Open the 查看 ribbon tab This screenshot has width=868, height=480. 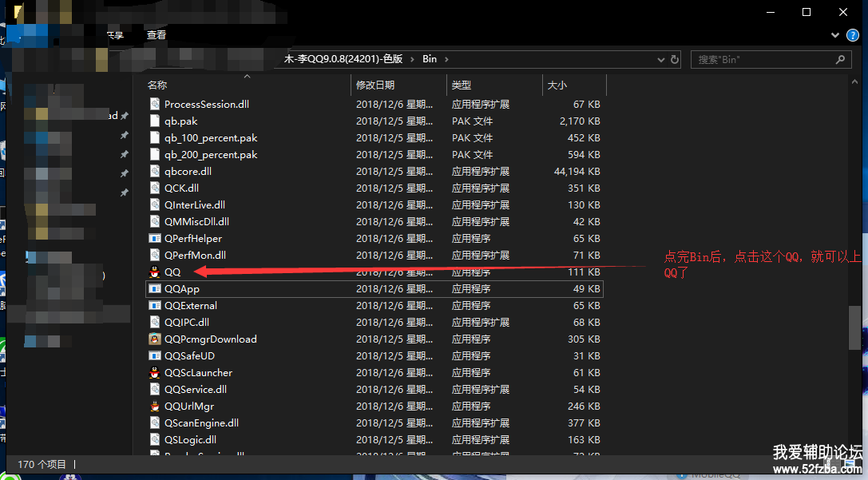[157, 35]
